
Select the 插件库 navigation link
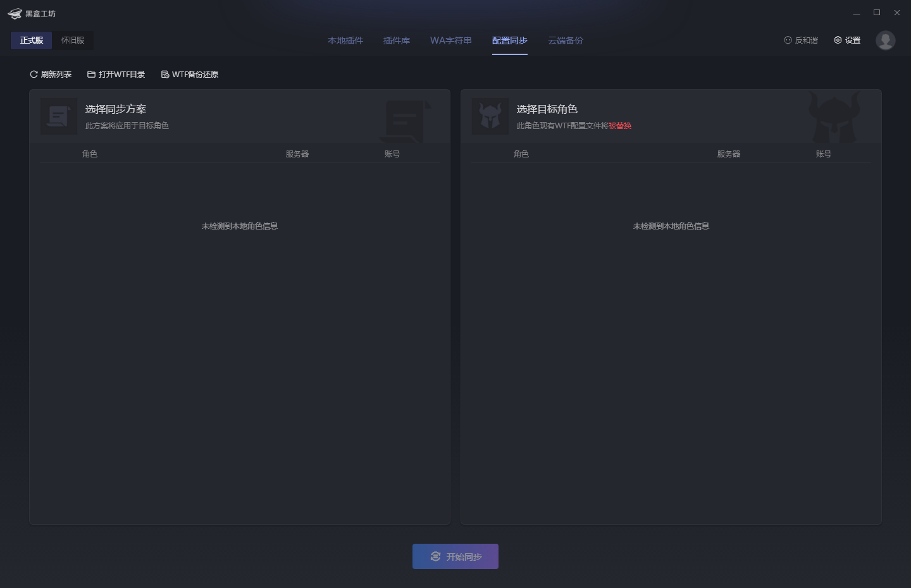[x=396, y=40]
